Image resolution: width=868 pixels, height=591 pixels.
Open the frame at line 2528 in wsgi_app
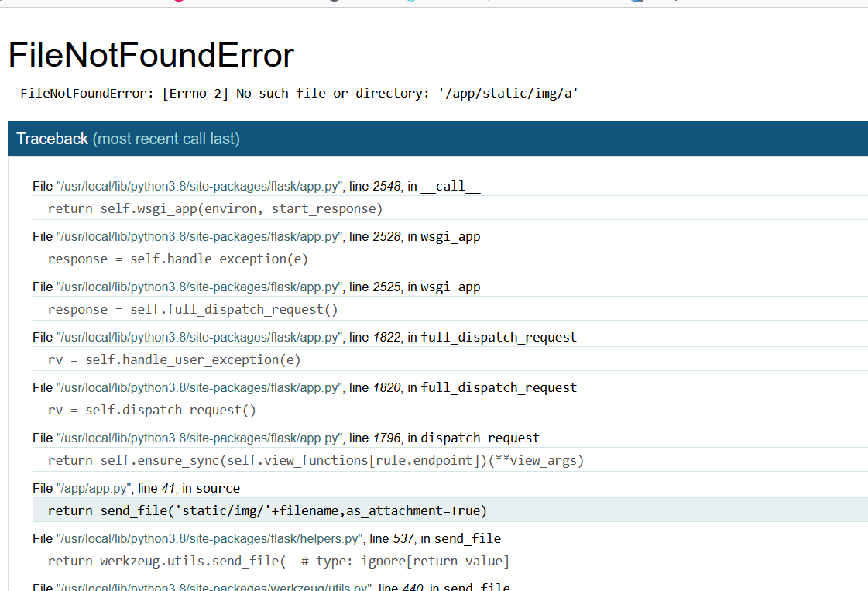pyautogui.click(x=256, y=236)
